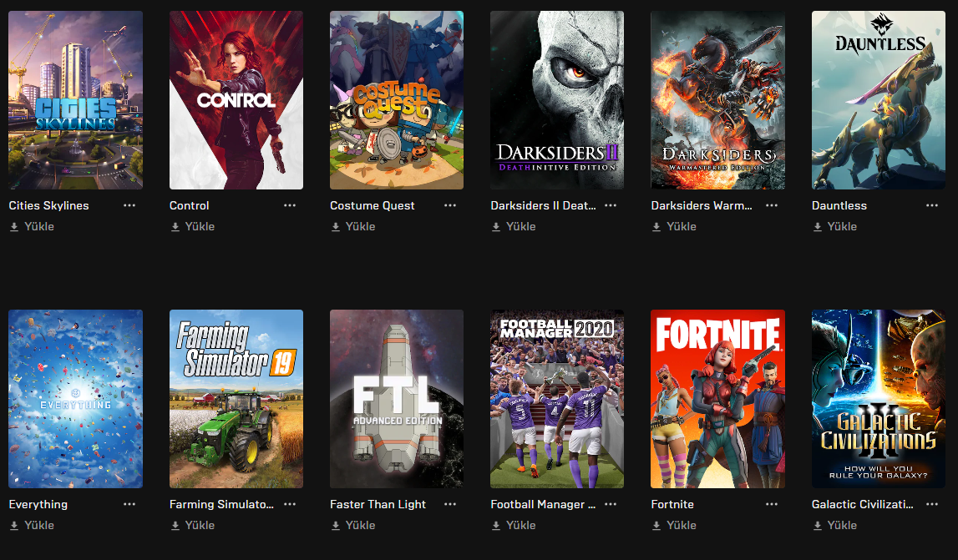This screenshot has width=958, height=560.
Task: Select the FTL Advanced Edition cover
Action: click(x=397, y=399)
